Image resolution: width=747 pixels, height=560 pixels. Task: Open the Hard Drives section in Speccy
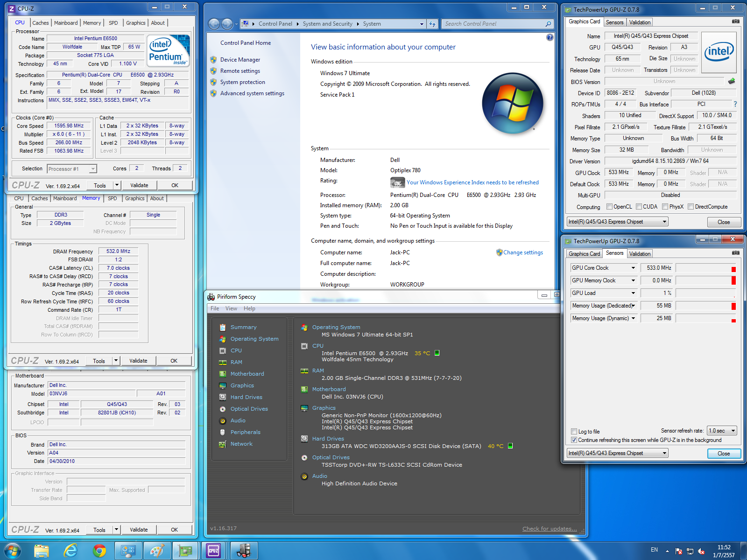coord(246,397)
